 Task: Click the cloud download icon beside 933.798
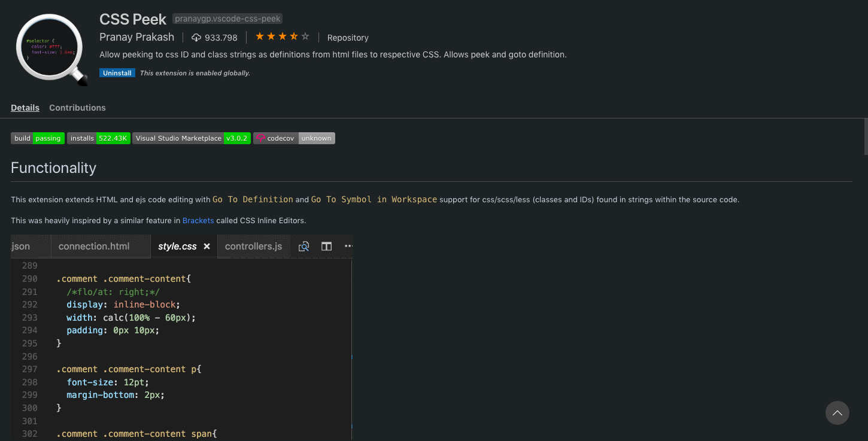(196, 37)
